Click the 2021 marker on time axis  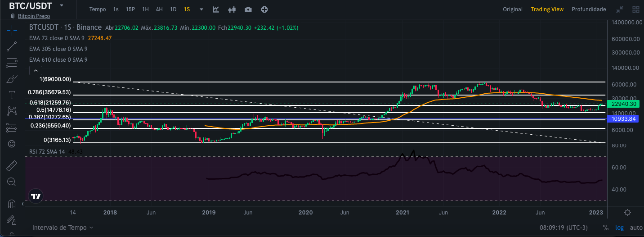tap(402, 212)
